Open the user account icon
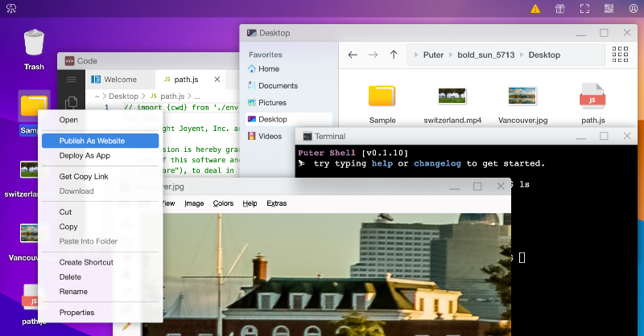The width and height of the screenshot is (644, 336). (x=634, y=9)
